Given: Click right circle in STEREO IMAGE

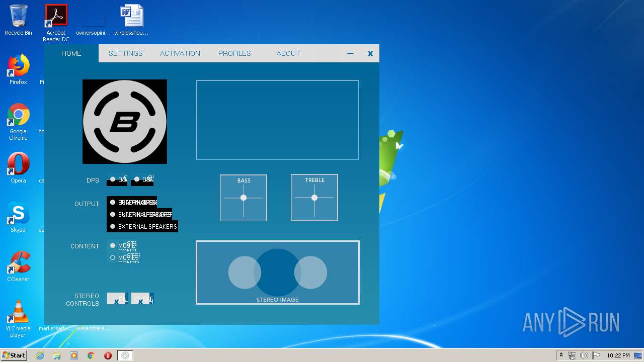Looking at the screenshot, I should (310, 273).
